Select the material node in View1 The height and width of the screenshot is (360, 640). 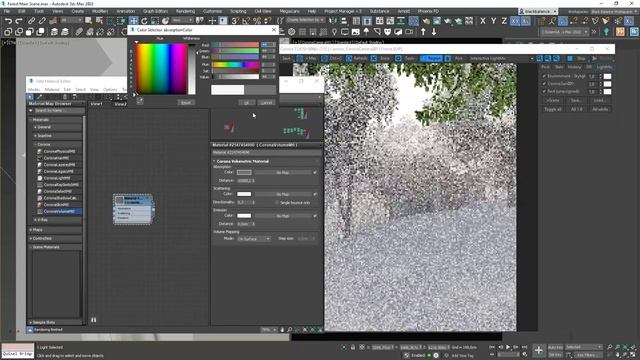(x=133, y=209)
